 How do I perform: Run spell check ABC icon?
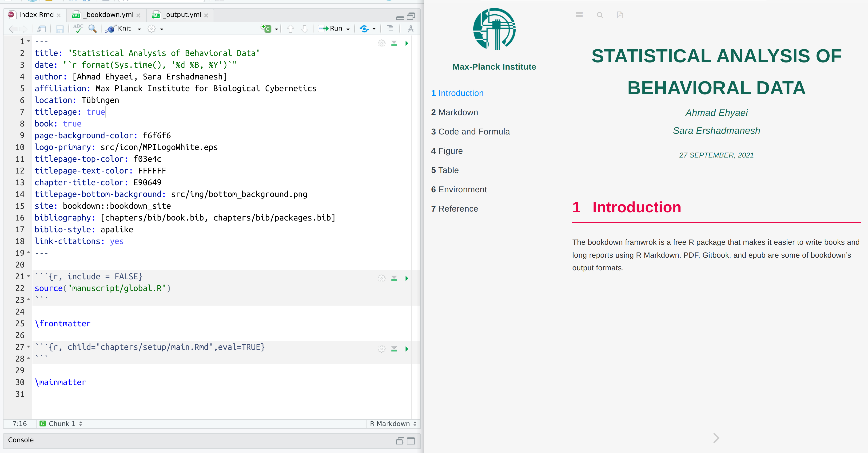(78, 29)
